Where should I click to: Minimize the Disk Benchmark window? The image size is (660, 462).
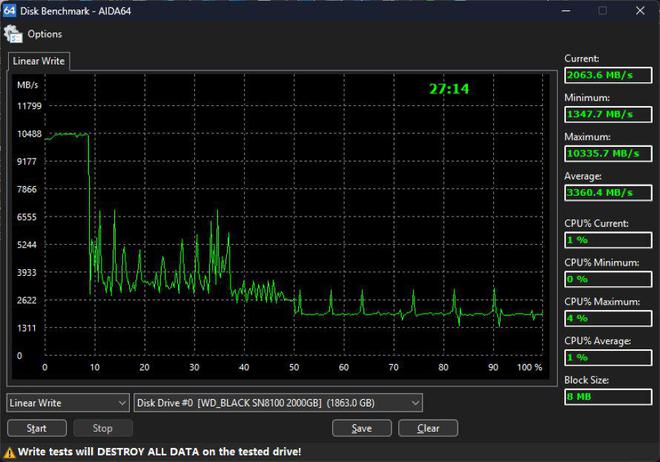point(566,11)
